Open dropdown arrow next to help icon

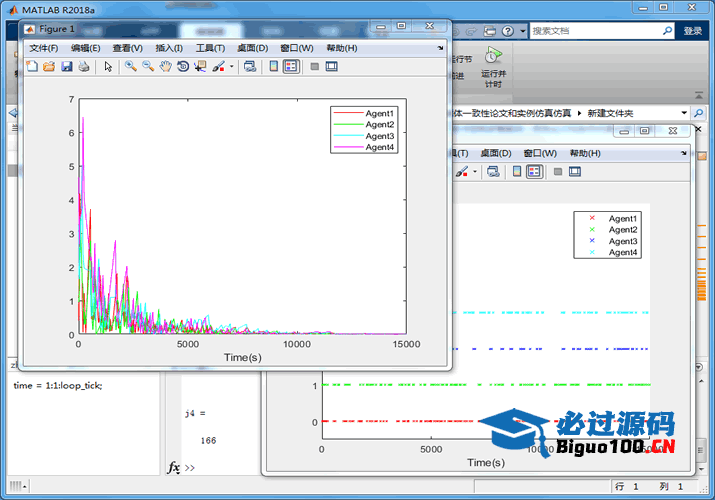point(522,31)
